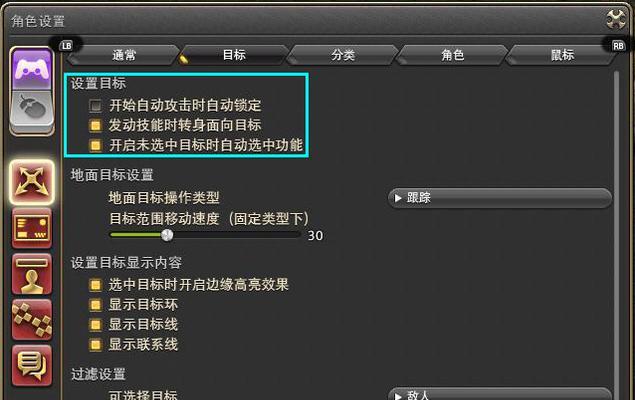
Task: Open the 鼠标 tab
Action: coord(562,55)
